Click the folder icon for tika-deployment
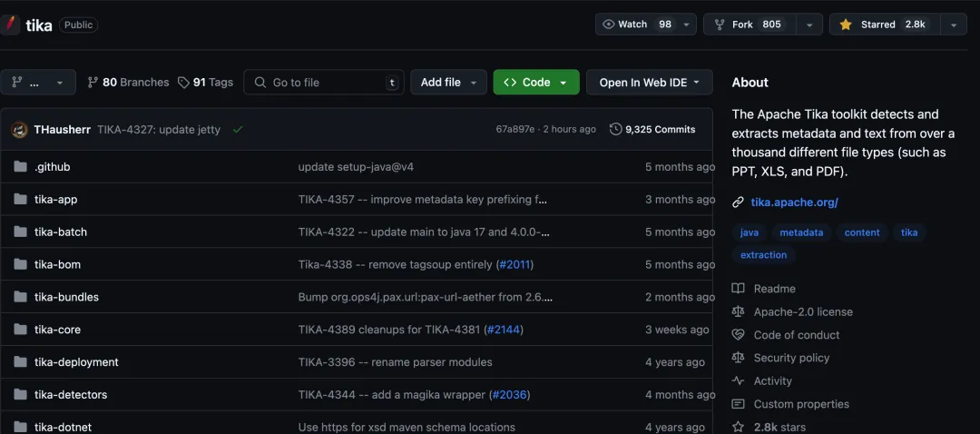The height and width of the screenshot is (434, 980). [x=21, y=361]
